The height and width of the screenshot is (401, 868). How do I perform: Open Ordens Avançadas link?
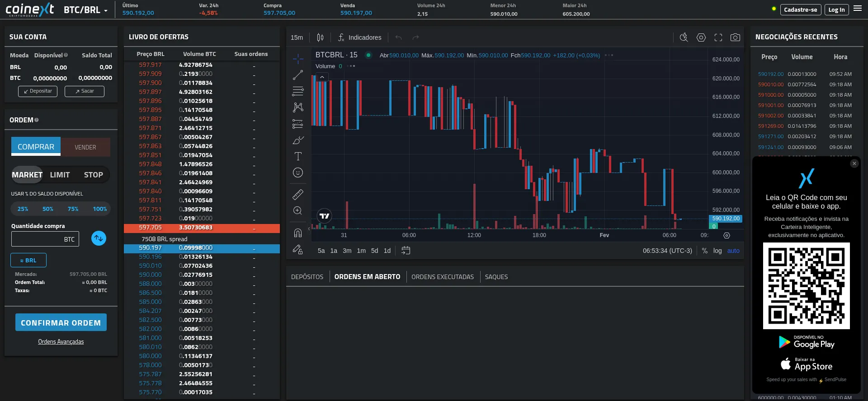(x=61, y=341)
